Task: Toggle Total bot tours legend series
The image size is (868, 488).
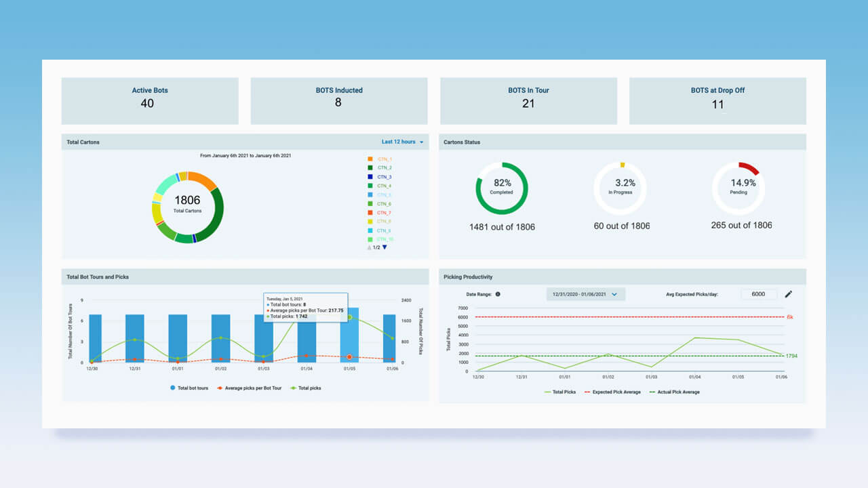Action: 189,388
